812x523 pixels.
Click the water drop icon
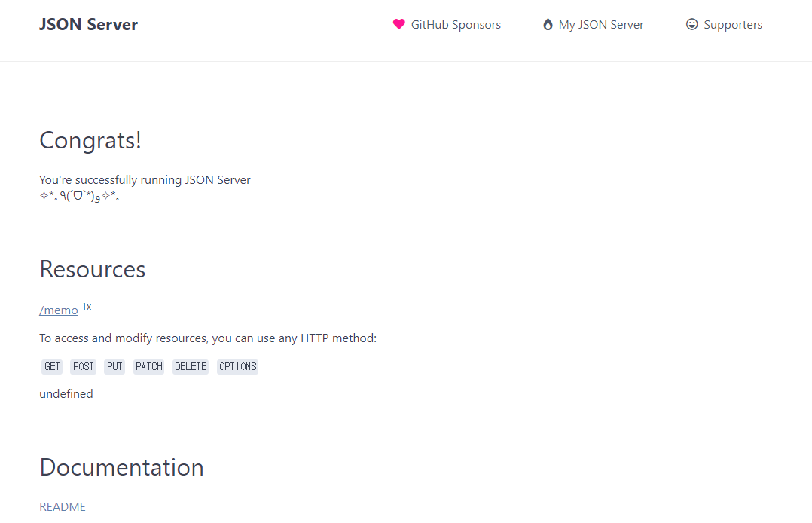pyautogui.click(x=548, y=24)
